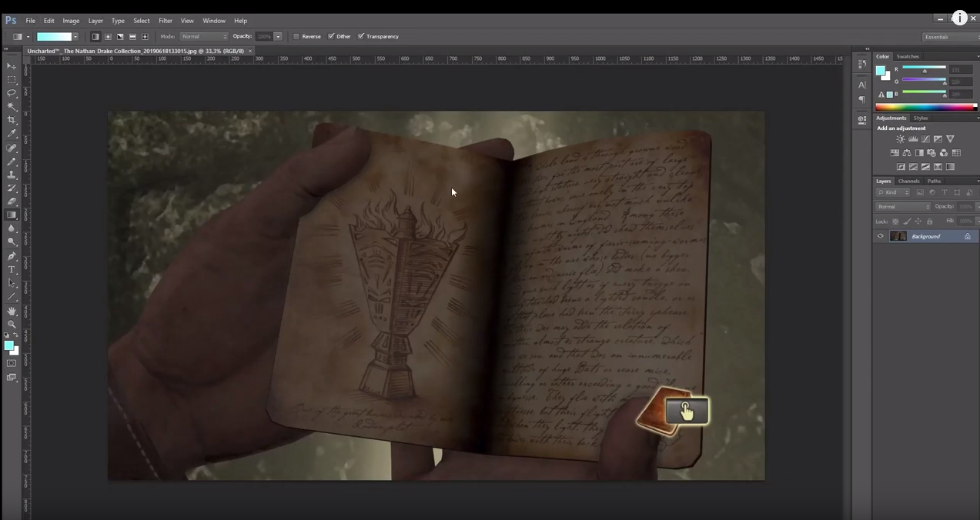The width and height of the screenshot is (980, 520).
Task: Toggle pixel layer filter in Layers
Action: tap(920, 192)
